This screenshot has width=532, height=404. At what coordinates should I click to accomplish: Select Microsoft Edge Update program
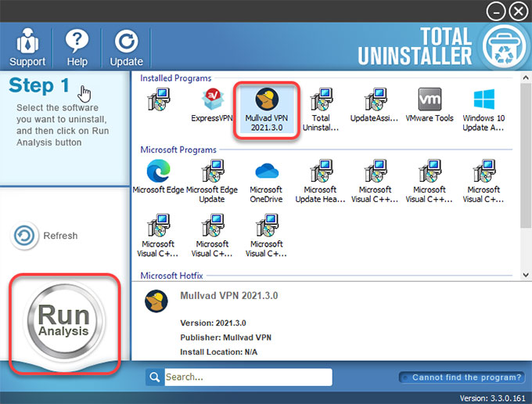[212, 182]
